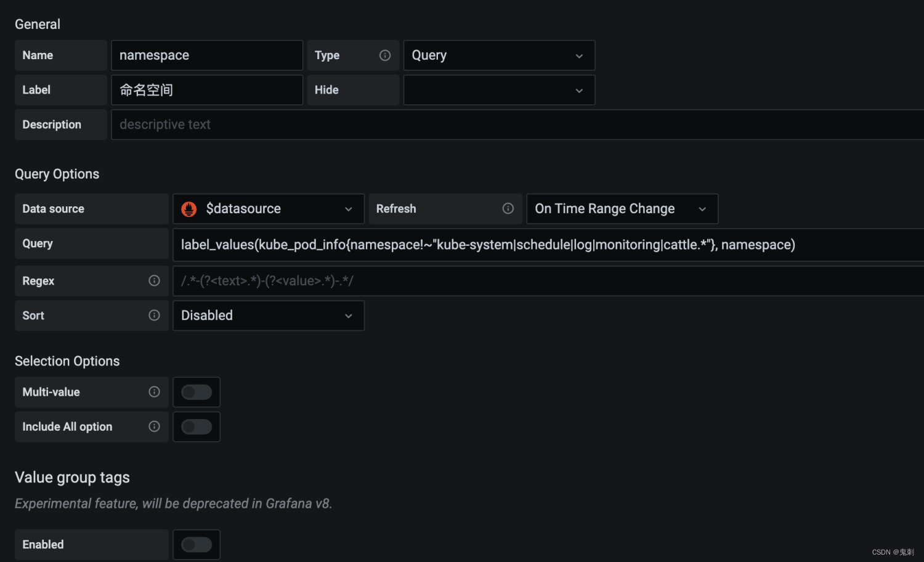Viewport: 924px width, 562px height.
Task: Click the Regex info icon
Action: coord(154,280)
